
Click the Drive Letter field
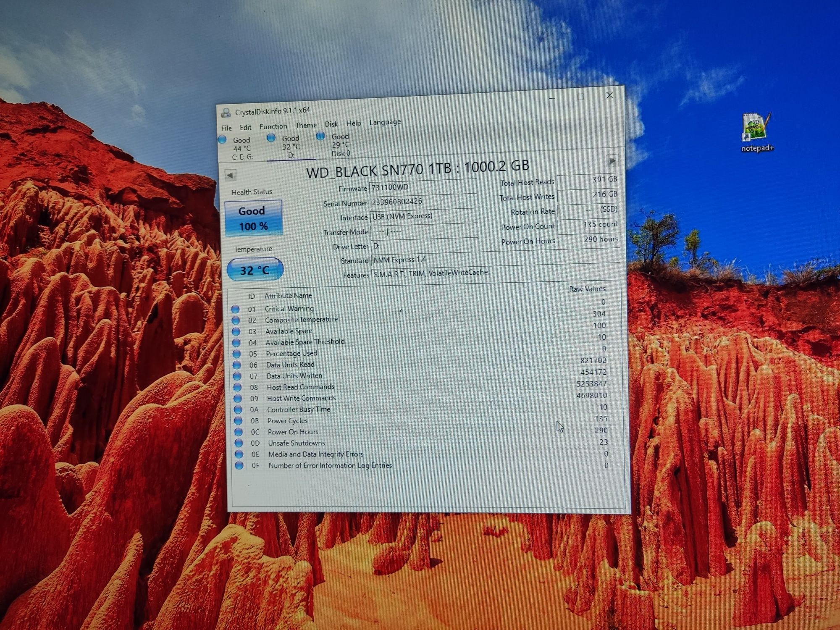[x=424, y=245]
